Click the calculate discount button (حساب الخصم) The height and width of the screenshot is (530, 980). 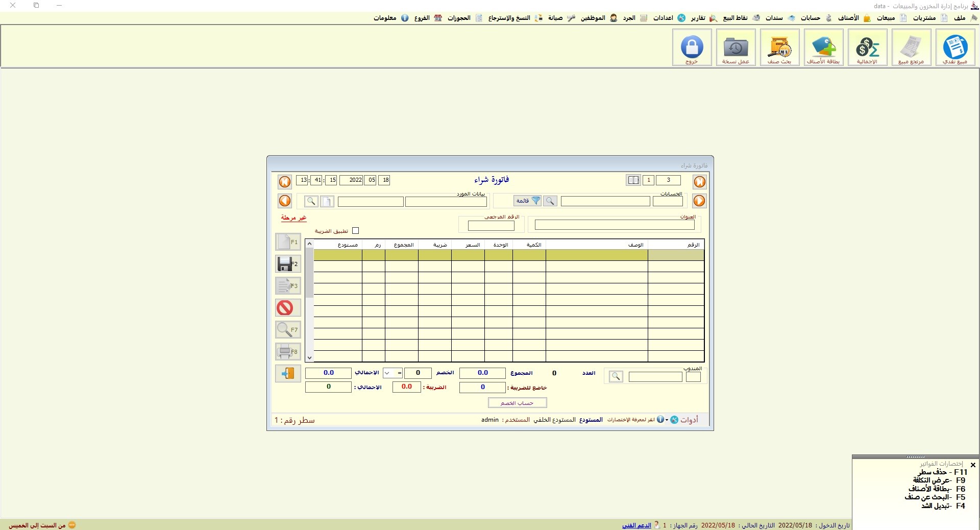[x=517, y=403]
